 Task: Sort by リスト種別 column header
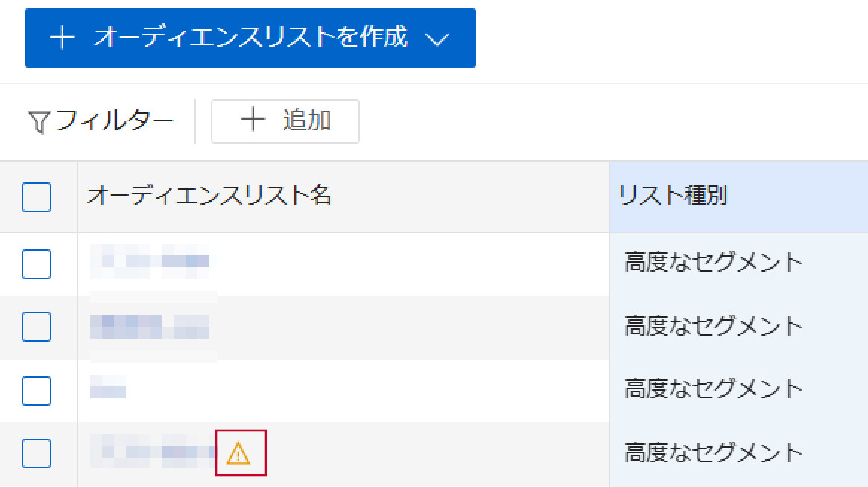pos(673,196)
